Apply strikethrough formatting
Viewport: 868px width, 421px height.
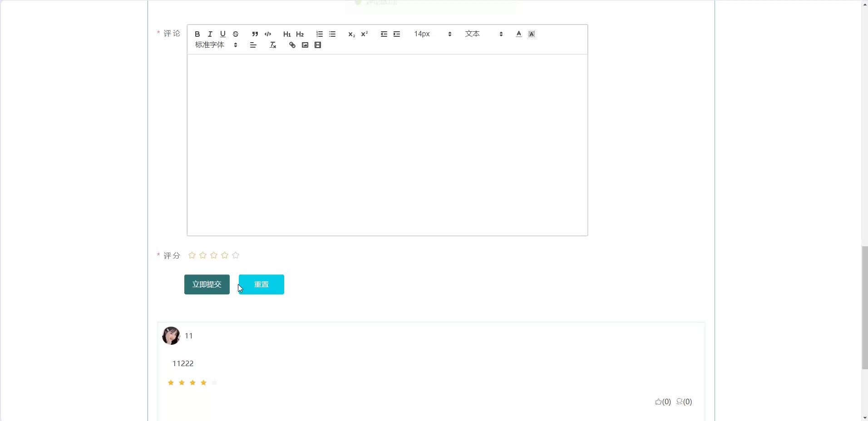235,34
